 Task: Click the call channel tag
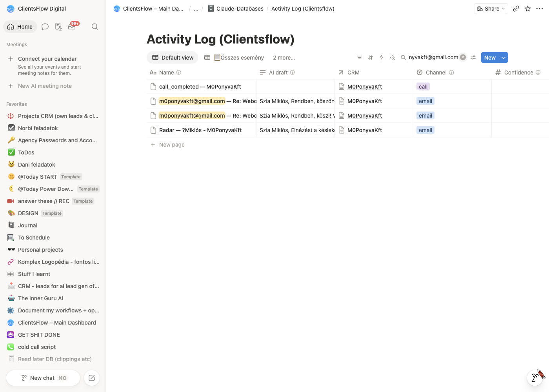[423, 87]
